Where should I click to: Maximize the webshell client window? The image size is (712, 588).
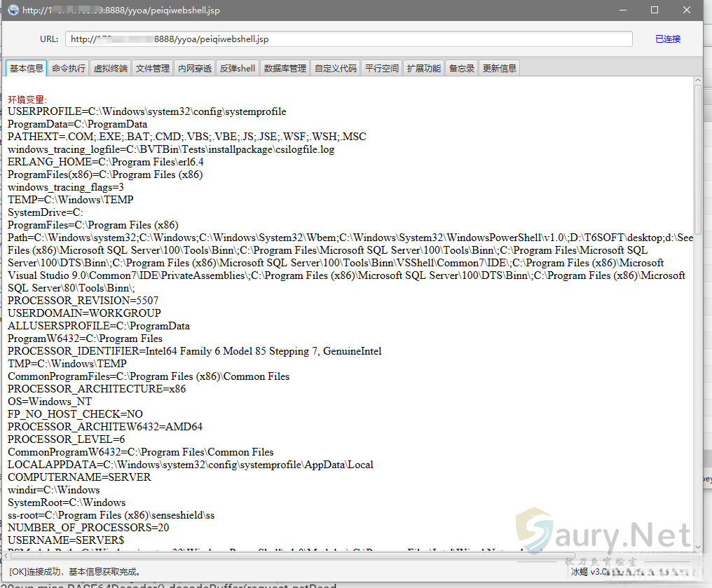point(655,11)
